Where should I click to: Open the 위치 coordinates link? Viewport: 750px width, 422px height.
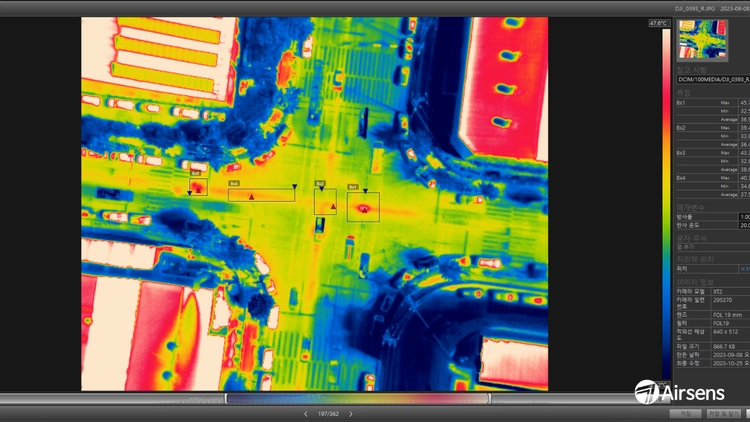pos(745,269)
